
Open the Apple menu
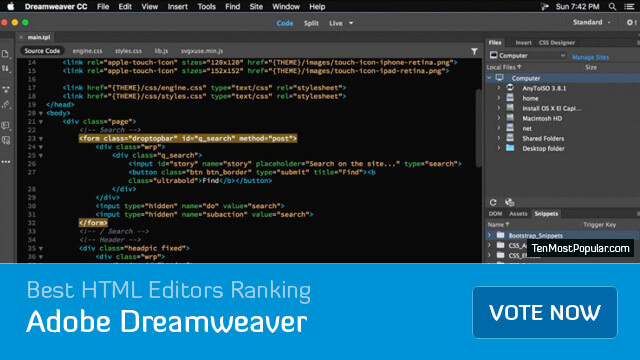click(11, 6)
